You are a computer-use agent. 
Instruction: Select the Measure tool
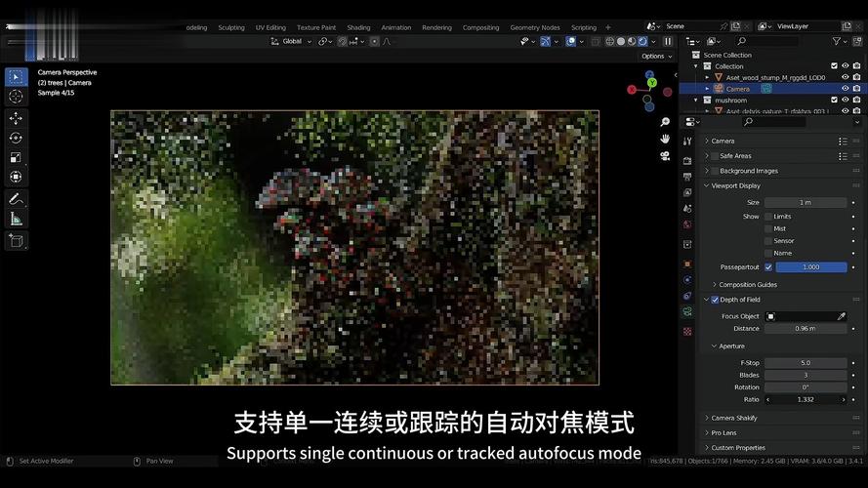[16, 219]
